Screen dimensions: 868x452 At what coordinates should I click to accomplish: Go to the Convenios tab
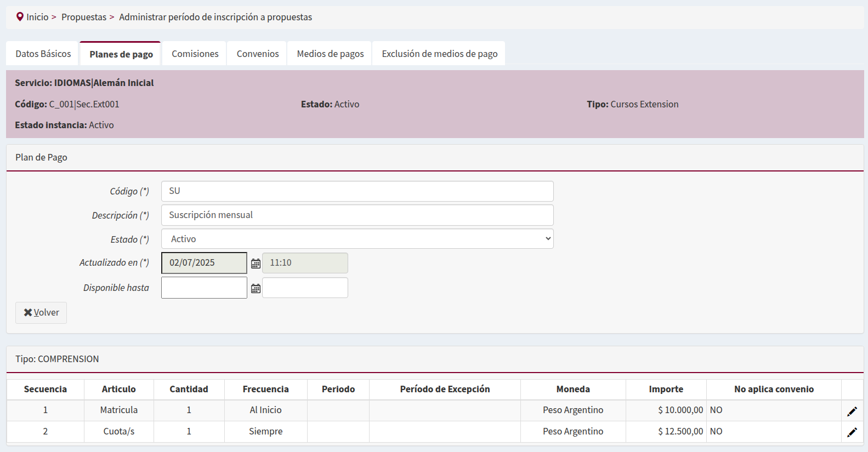258,54
